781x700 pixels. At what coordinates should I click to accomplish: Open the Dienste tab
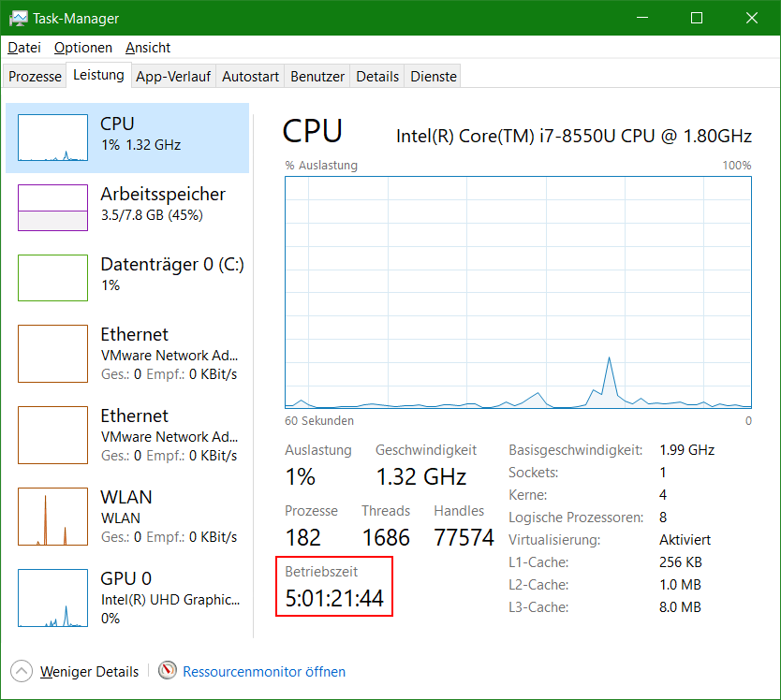point(432,76)
